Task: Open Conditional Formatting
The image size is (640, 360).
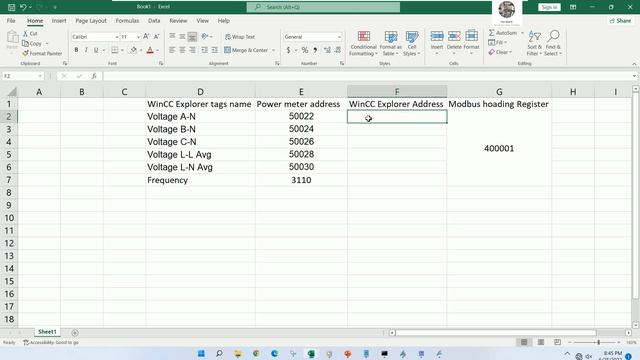Action: coord(363,43)
